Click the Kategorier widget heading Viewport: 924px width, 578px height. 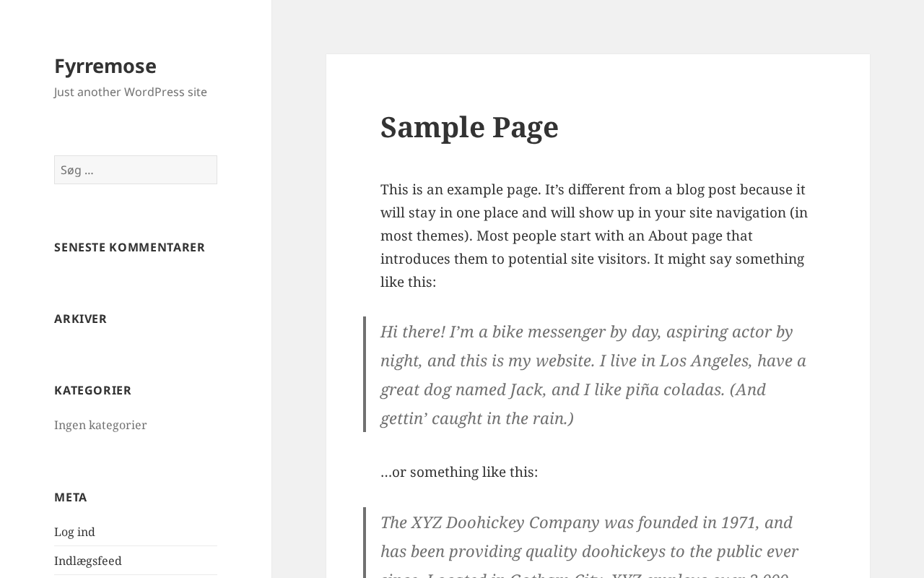pos(93,390)
